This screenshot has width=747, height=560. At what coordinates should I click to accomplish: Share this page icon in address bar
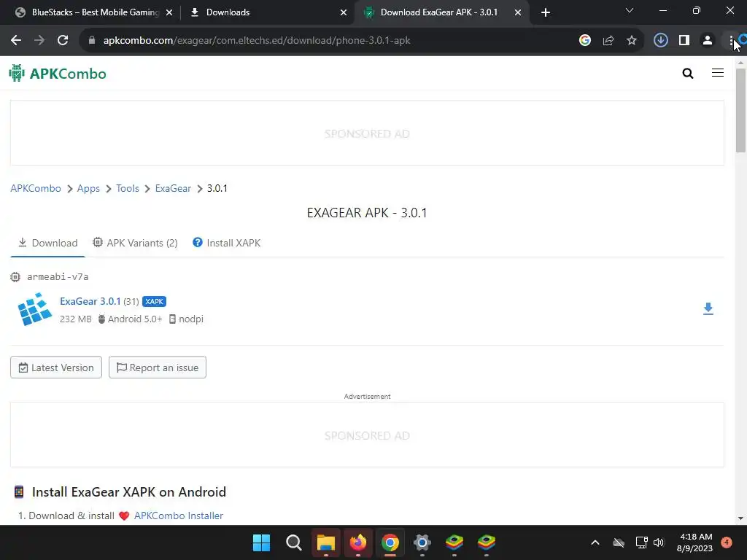(x=608, y=41)
